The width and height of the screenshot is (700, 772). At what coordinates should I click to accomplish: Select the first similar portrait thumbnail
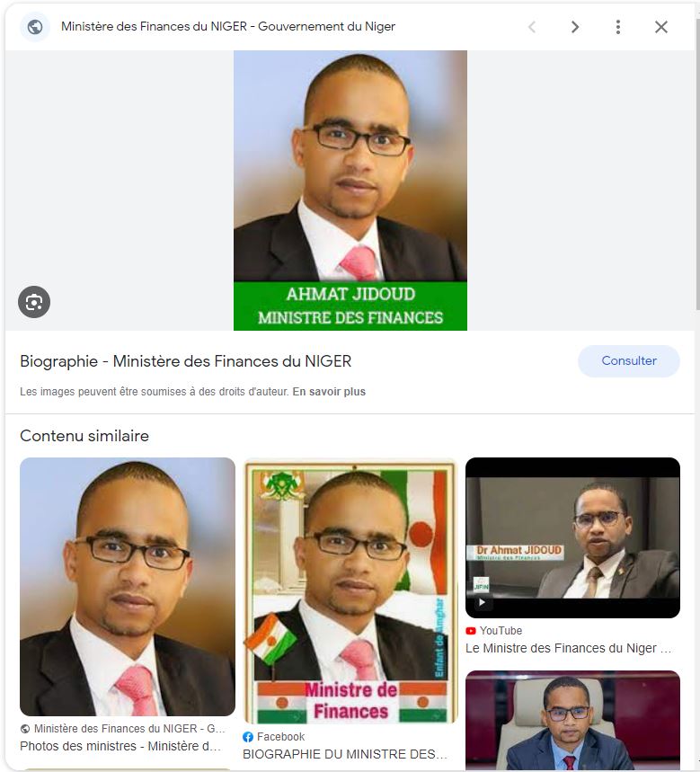coord(128,587)
